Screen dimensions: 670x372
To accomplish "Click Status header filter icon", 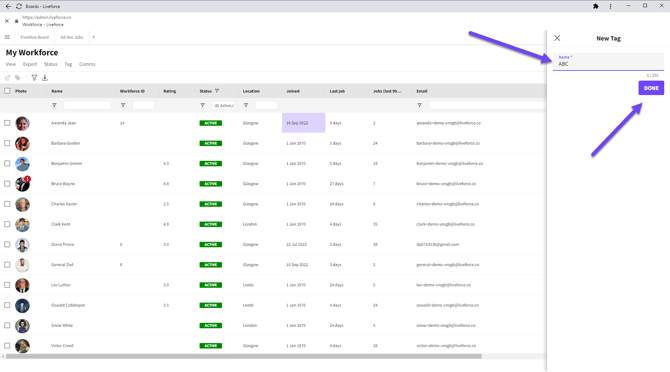I will 217,91.
